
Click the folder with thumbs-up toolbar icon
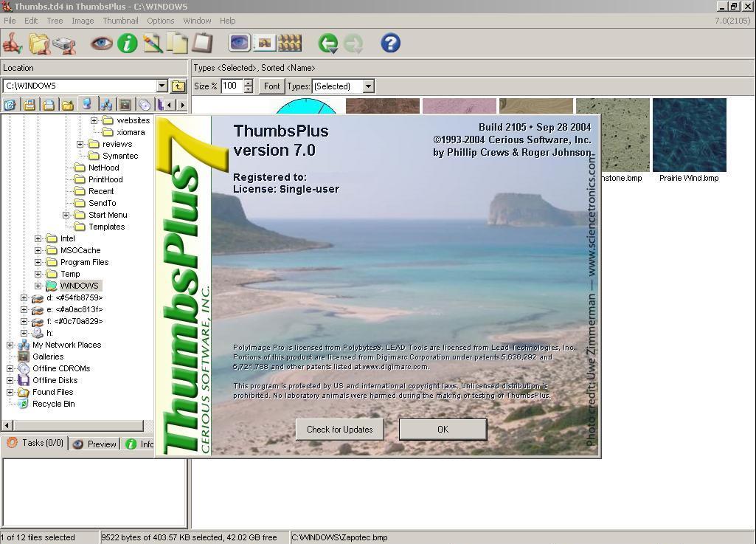tap(39, 44)
